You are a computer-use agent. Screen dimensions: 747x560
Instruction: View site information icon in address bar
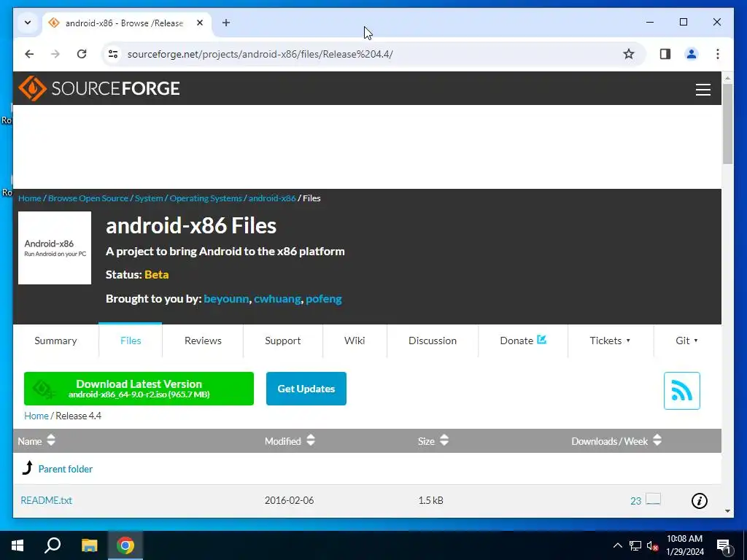(x=113, y=54)
